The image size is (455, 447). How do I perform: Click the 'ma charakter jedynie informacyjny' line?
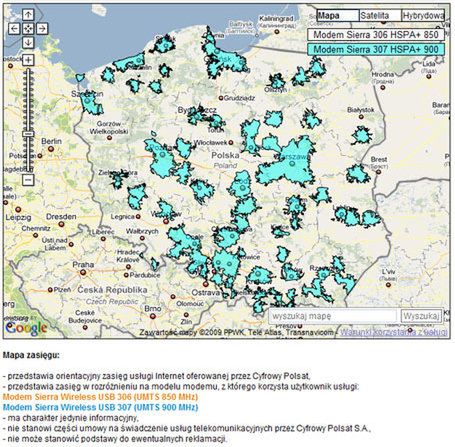71,418
